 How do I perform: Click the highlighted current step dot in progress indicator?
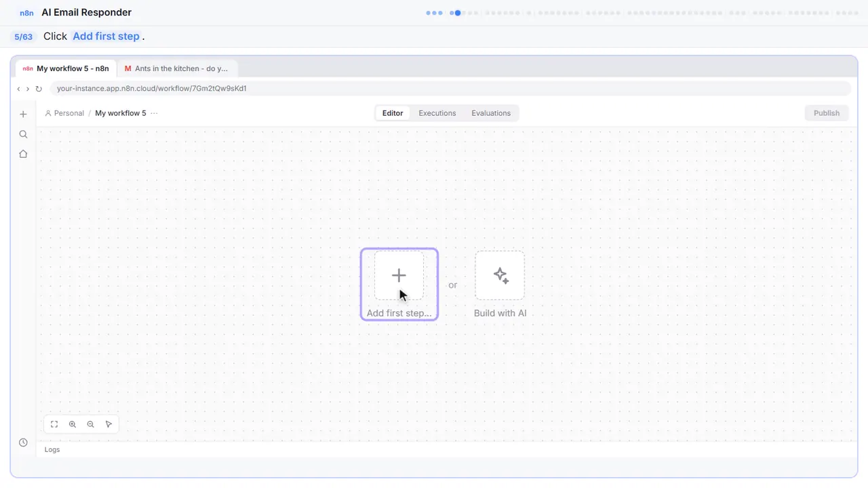click(x=458, y=13)
